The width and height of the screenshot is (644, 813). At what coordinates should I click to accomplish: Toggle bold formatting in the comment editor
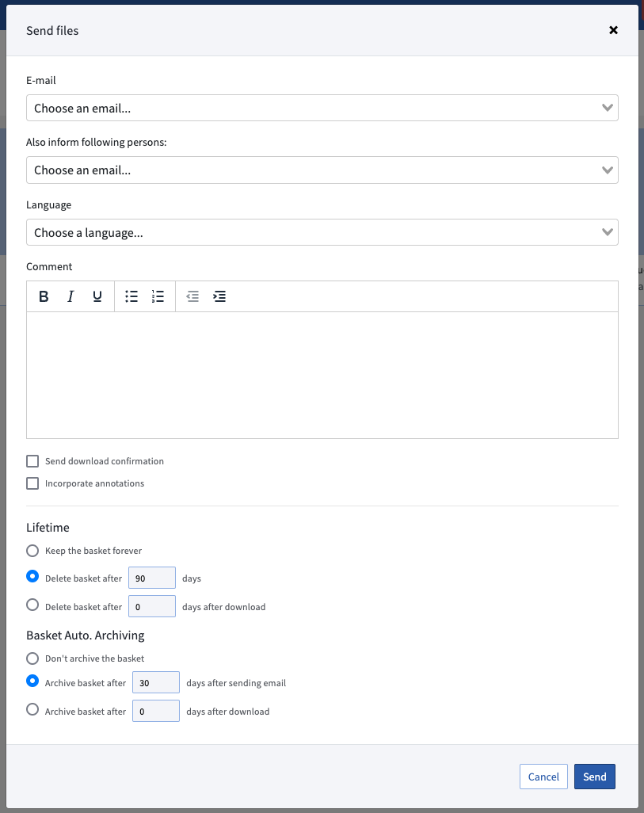point(44,296)
